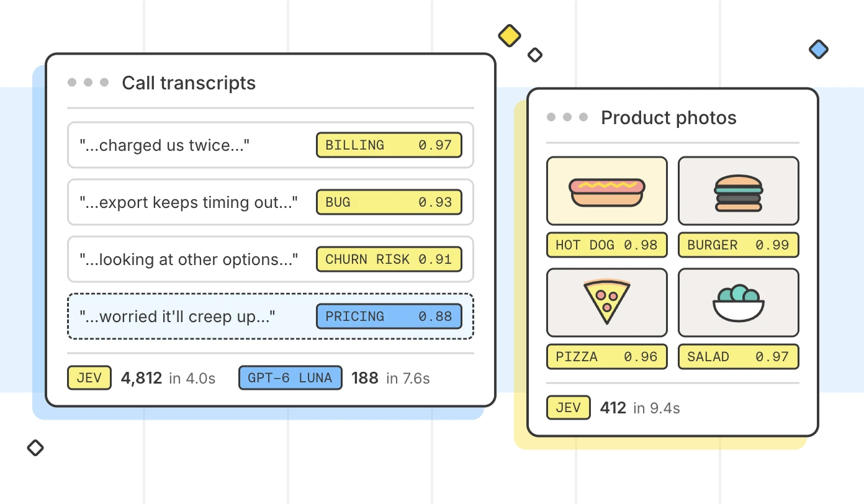This screenshot has height=504, width=864.
Task: Click the blue diamond shape
Action: point(819,49)
